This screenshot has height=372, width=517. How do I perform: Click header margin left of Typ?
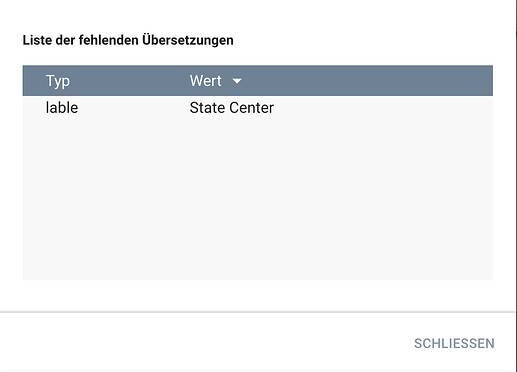click(x=34, y=81)
